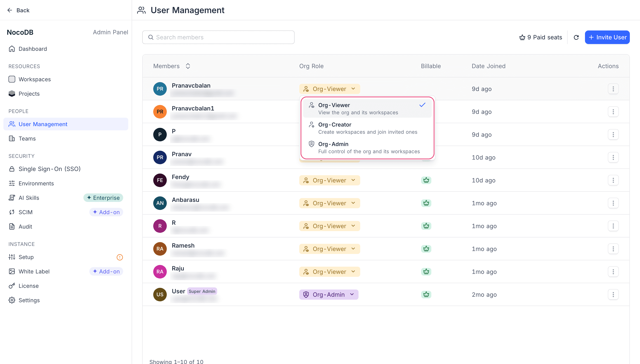Open actions menu for Pranavcbalan1 row
Viewport: 640px width, 364px height.
point(613,112)
